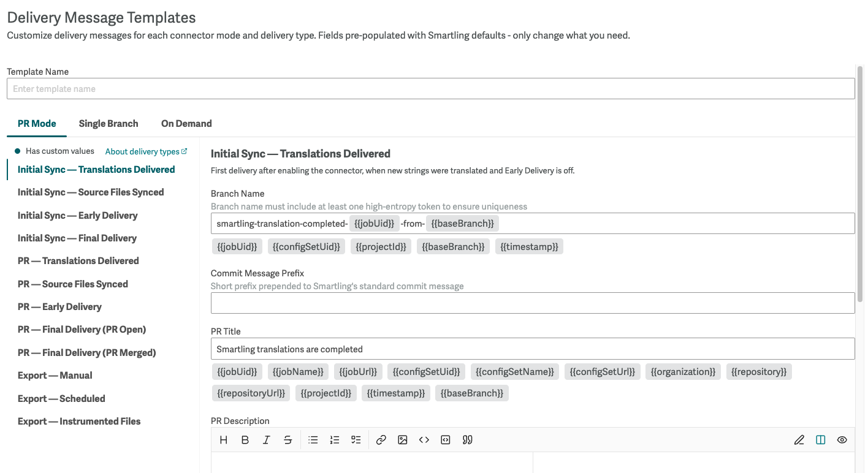
Task: Toggle split view in the description editor
Action: 821,440
